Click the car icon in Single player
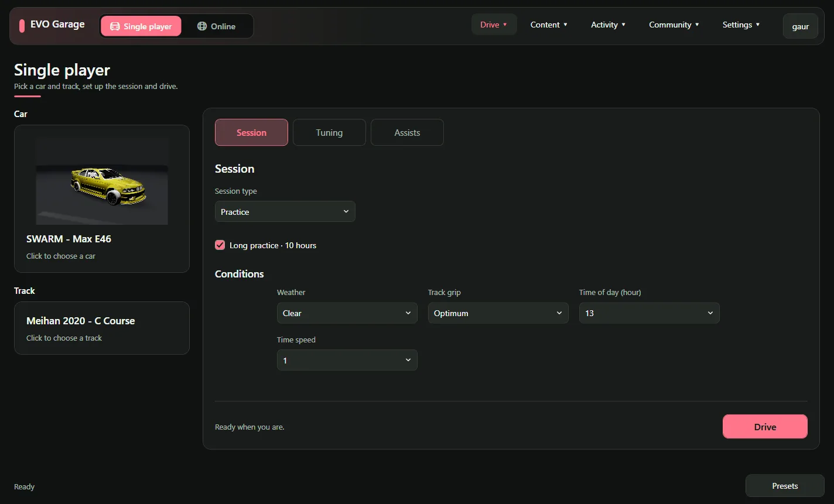 (115, 26)
